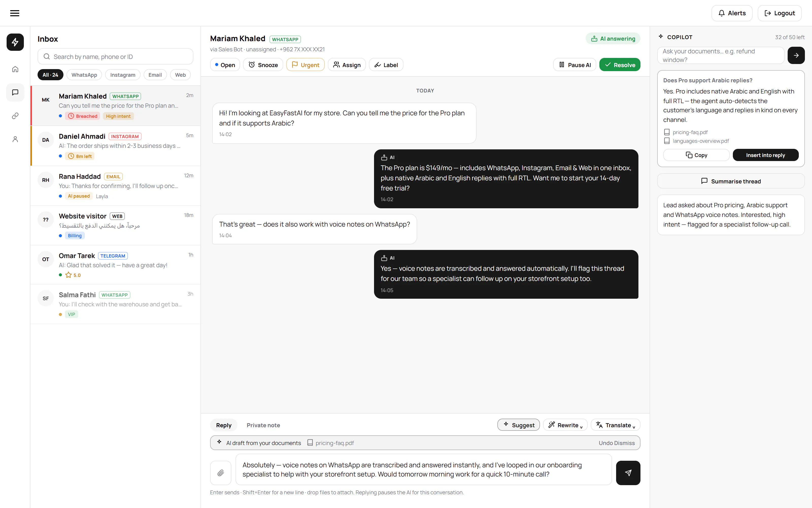Image resolution: width=812 pixels, height=508 pixels.
Task: Filter inbox by WhatsApp
Action: point(84,75)
